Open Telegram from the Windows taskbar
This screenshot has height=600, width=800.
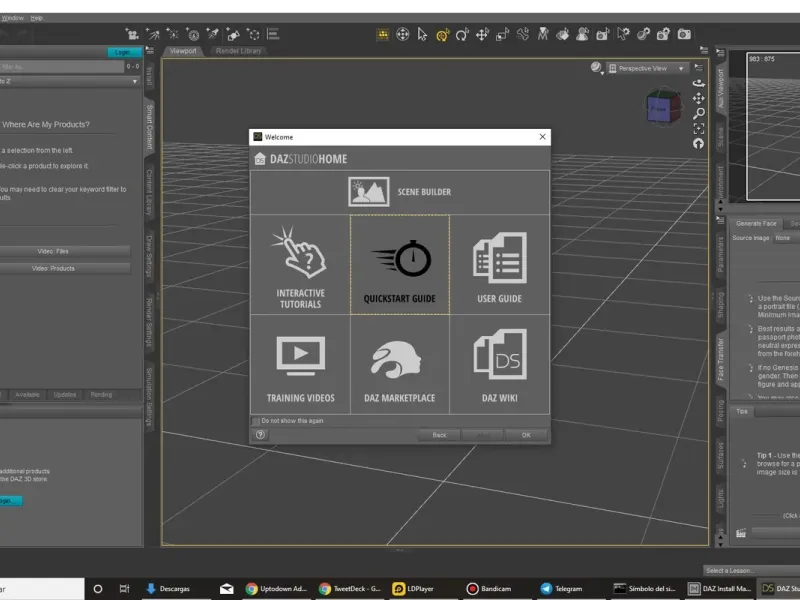tap(561, 589)
